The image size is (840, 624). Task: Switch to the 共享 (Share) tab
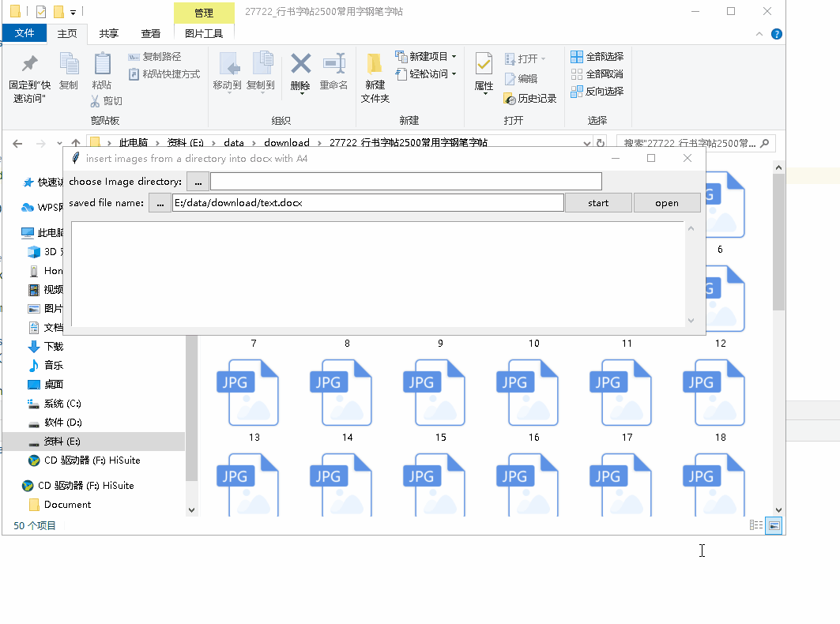pos(109,34)
